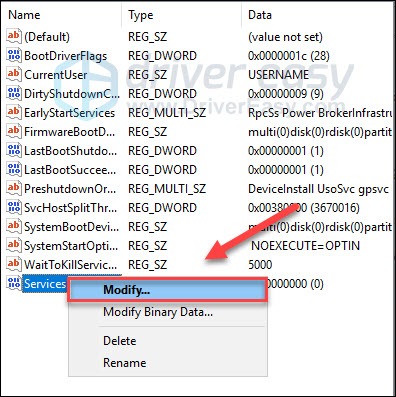This screenshot has width=396, height=397.
Task: Select the LastBootSuccee... value name
Action: [x=70, y=170]
